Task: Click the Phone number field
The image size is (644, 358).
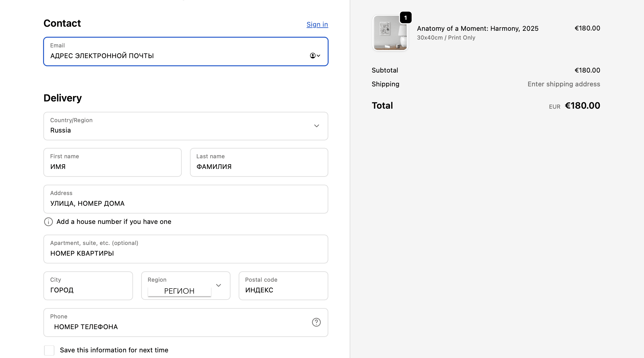Action: pyautogui.click(x=176, y=323)
